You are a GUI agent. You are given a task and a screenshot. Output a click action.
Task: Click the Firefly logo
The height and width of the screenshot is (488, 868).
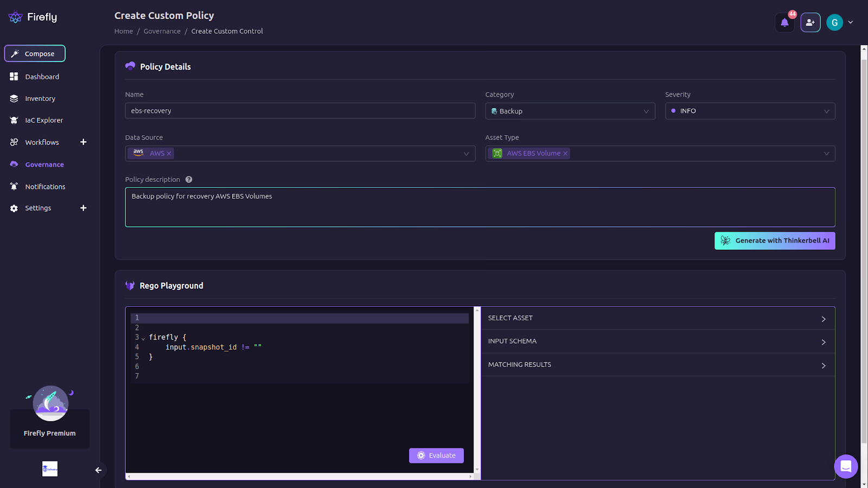point(33,17)
